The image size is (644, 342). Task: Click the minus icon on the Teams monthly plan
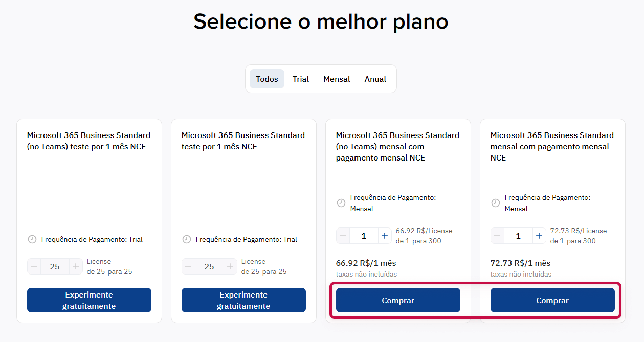(497, 236)
